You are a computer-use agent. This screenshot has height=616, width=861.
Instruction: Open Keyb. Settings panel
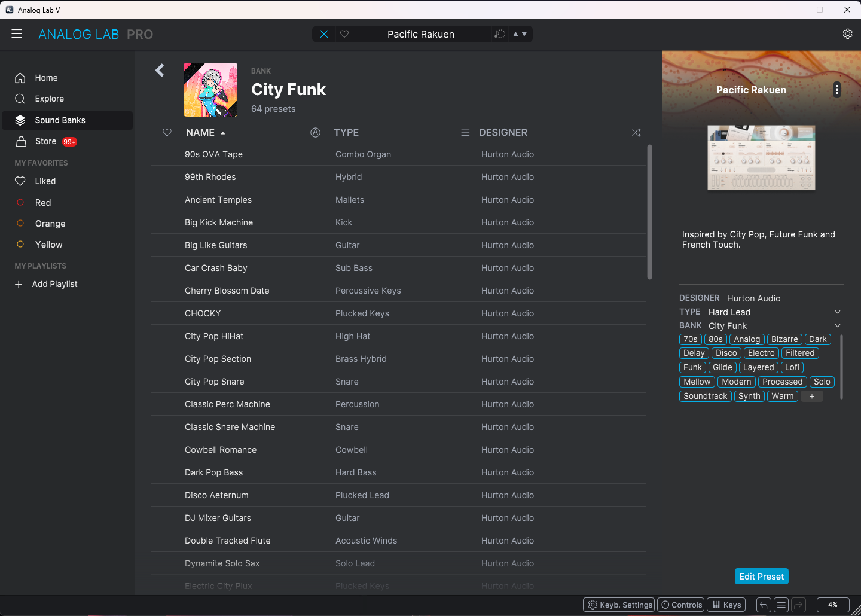pyautogui.click(x=619, y=605)
